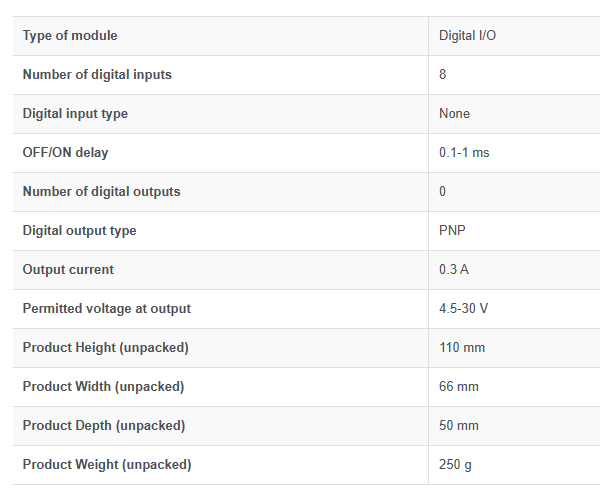
Task: Select the 'None' value cell
Action: [454, 114]
